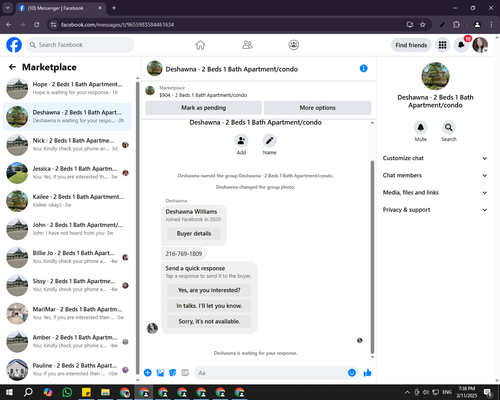Click the Find friends button
The width and height of the screenshot is (500, 400).
411,45
